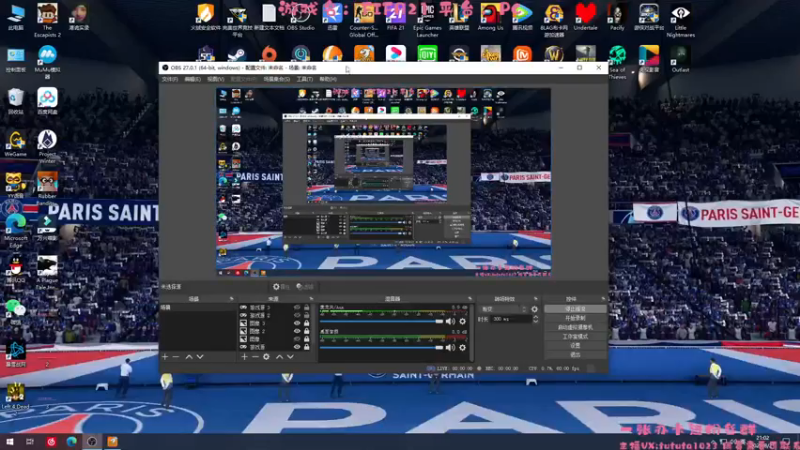
Task: Open 场景集合(S) menu in OBS
Action: click(x=277, y=79)
